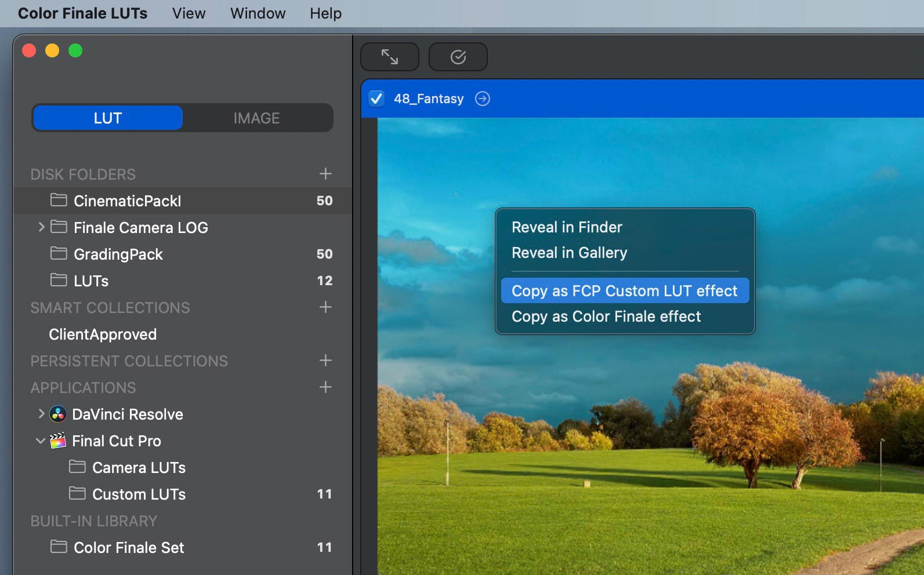
Task: Uncheck the 48_Fantasy checkbox
Action: [x=376, y=99]
